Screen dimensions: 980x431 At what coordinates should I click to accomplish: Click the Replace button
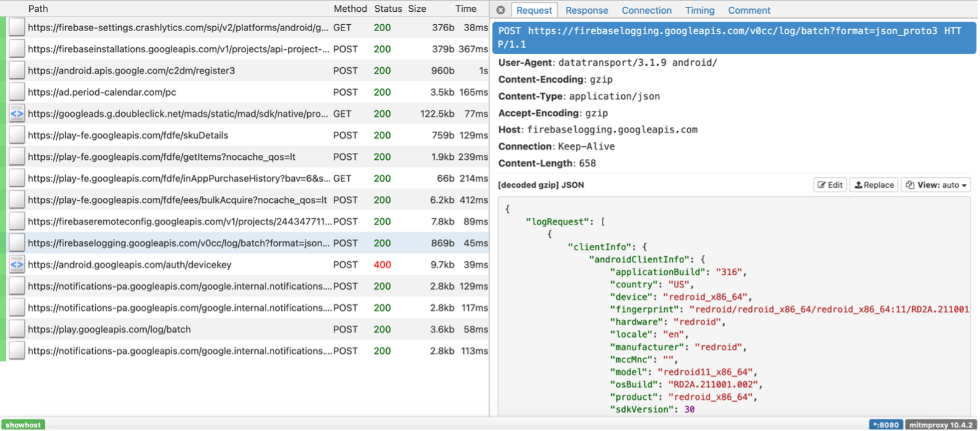(x=874, y=185)
